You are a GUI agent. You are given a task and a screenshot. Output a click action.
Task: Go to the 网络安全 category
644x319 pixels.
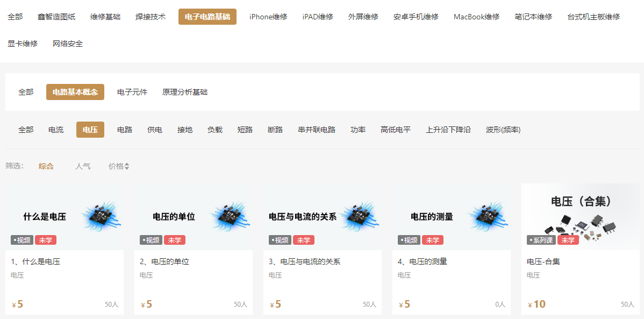(x=68, y=44)
